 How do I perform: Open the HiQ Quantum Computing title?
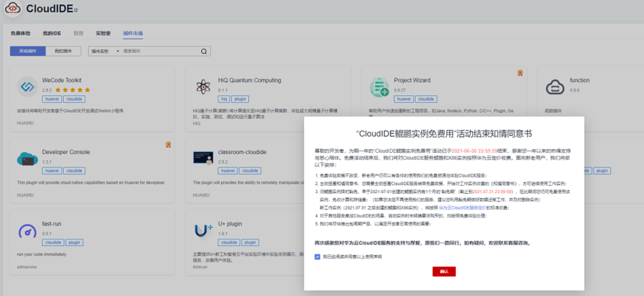pos(250,81)
